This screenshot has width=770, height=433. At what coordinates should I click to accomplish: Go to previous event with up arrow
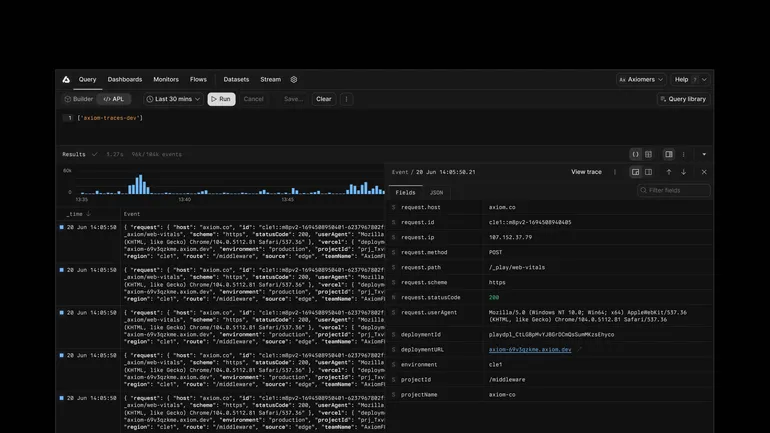tap(669, 172)
